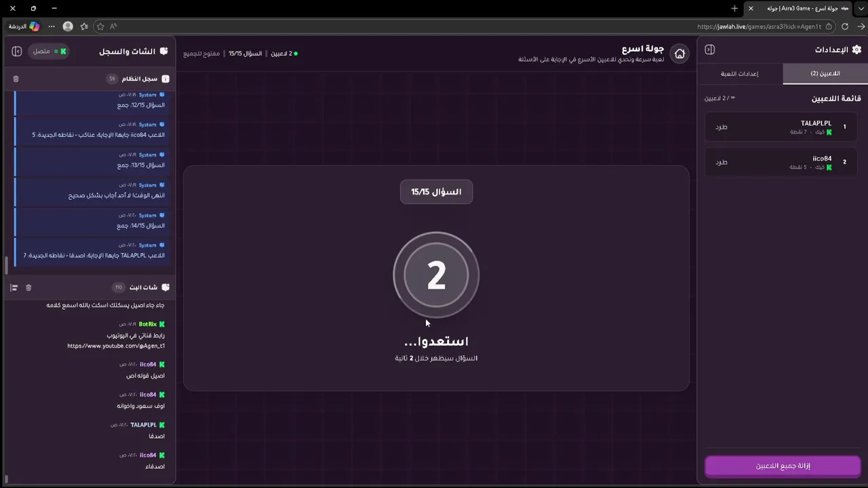868x488 pixels.
Task: Clear the stream chat with trash icon
Action: coord(28,287)
